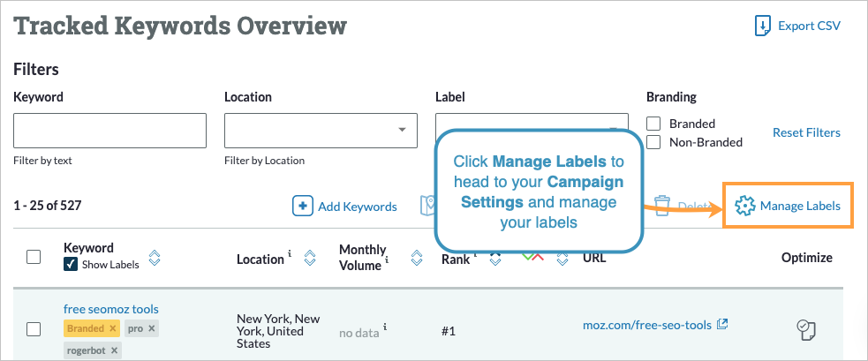Enable the Branded filter checkbox

[654, 124]
